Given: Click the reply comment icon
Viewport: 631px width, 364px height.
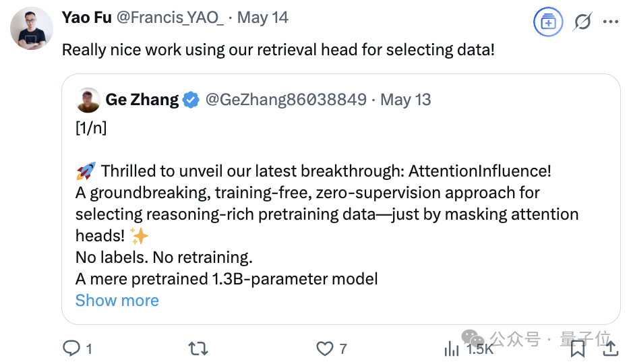Looking at the screenshot, I should point(71,348).
